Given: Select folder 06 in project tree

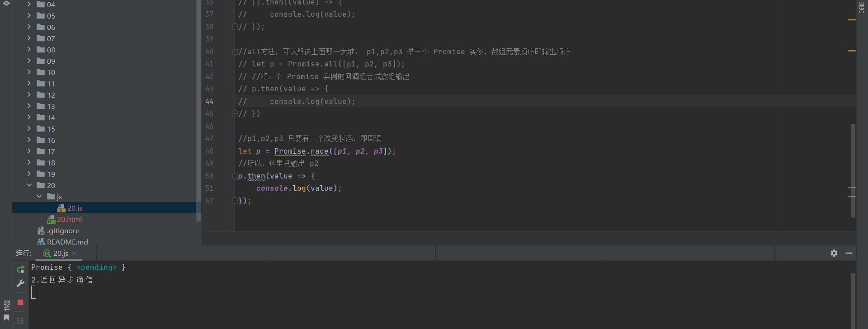Looking at the screenshot, I should click(46, 27).
